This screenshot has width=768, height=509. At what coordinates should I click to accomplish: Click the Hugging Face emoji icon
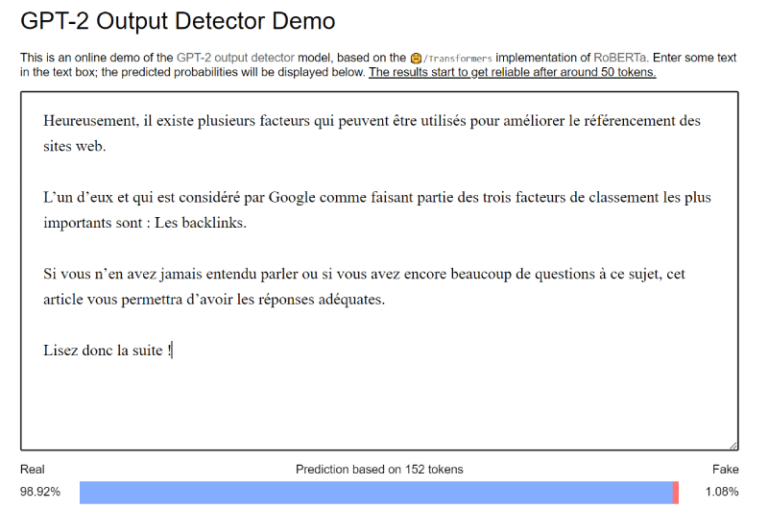(415, 58)
